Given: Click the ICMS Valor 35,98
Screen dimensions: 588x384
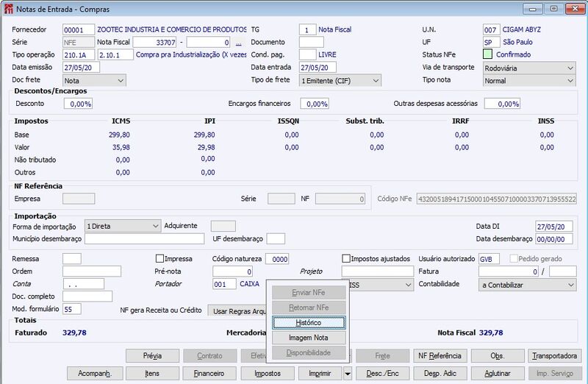Looking at the screenshot, I should pyautogui.click(x=121, y=147).
